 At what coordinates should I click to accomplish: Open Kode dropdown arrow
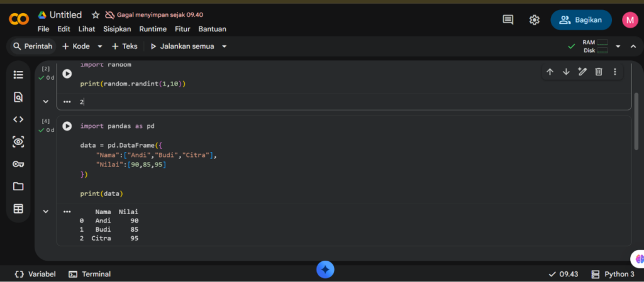coord(100,46)
